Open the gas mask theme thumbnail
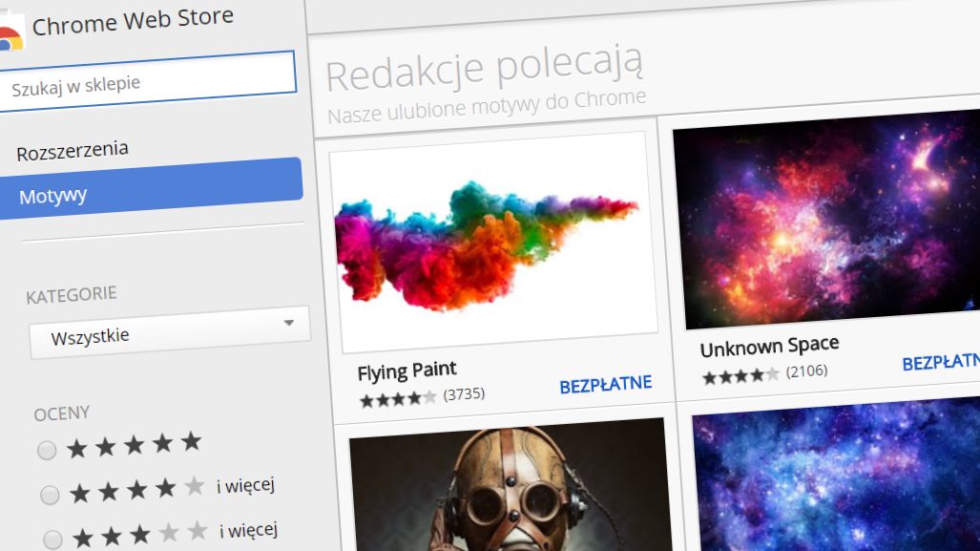The height and width of the screenshot is (551, 980). coord(511,485)
